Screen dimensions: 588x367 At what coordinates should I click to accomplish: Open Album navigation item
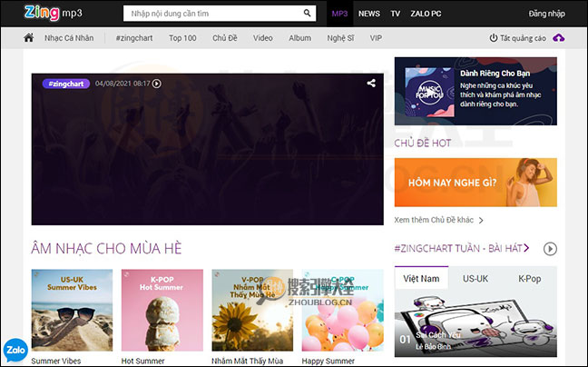click(x=300, y=38)
